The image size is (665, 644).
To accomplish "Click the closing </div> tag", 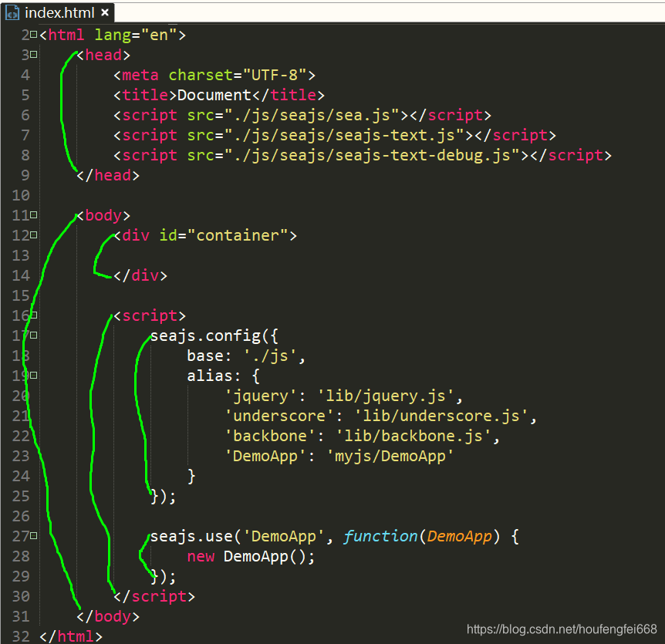I will [x=140, y=275].
